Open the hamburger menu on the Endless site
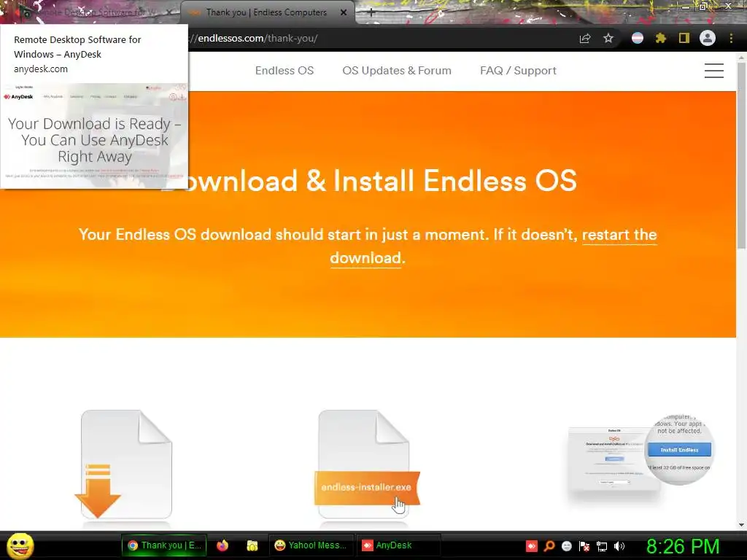This screenshot has width=747, height=560. [x=714, y=71]
